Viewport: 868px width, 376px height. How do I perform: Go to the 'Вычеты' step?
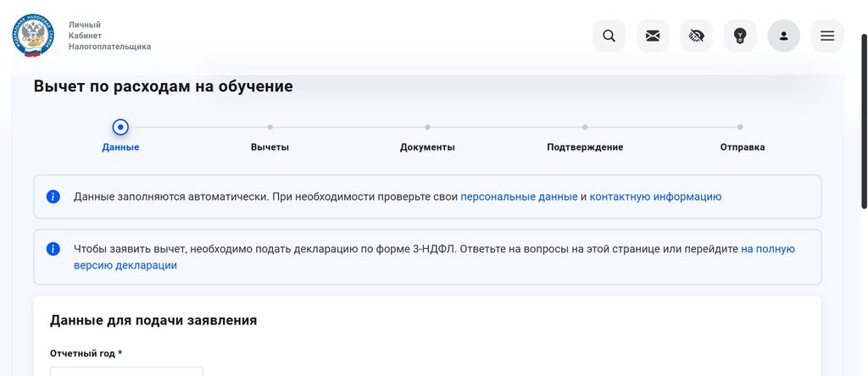click(x=270, y=147)
